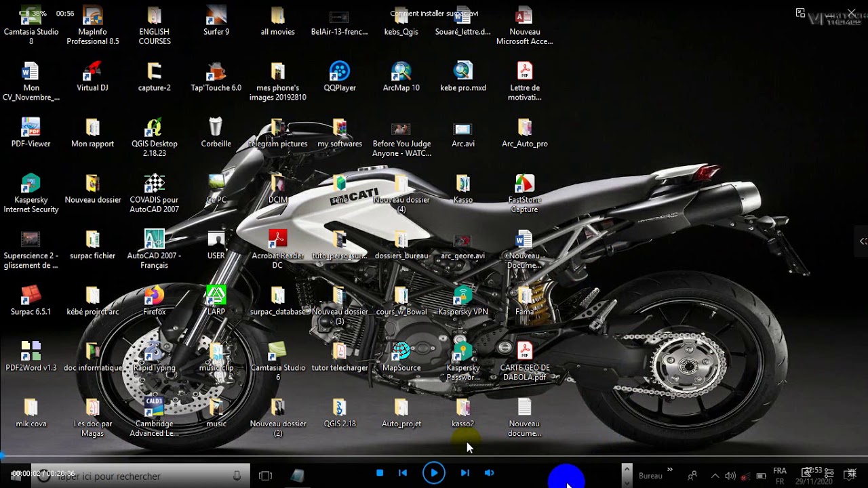Click the system tray speaker icon
Image resolution: width=868 pixels, height=488 pixels.
point(730,476)
